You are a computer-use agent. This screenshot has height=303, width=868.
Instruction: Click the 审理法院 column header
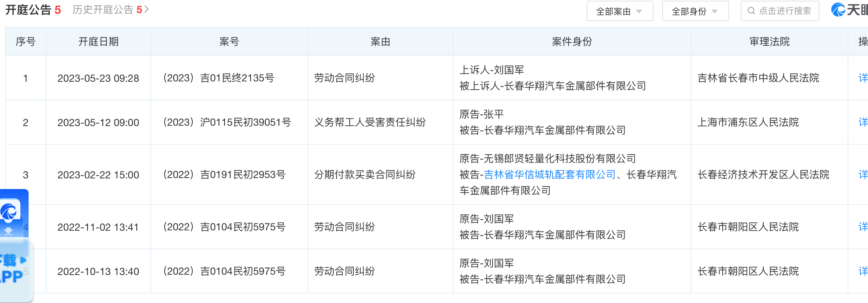[769, 42]
